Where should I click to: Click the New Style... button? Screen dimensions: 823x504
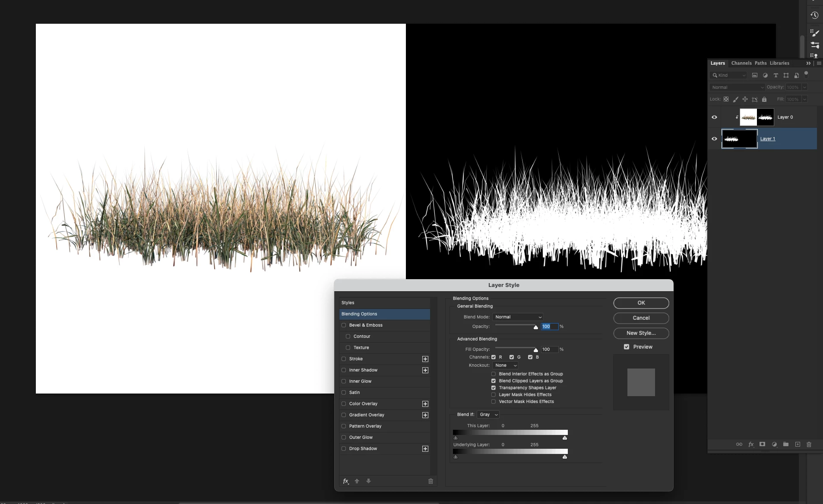pos(641,333)
